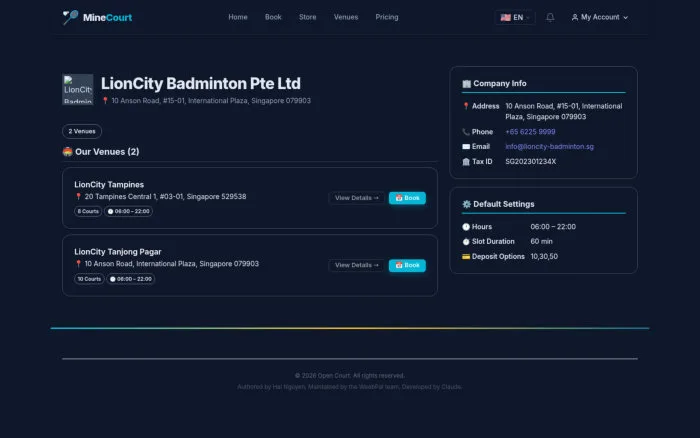Image resolution: width=700 pixels, height=438 pixels.
Task: Click the Slot Duration value 60 min
Action: [x=542, y=242]
